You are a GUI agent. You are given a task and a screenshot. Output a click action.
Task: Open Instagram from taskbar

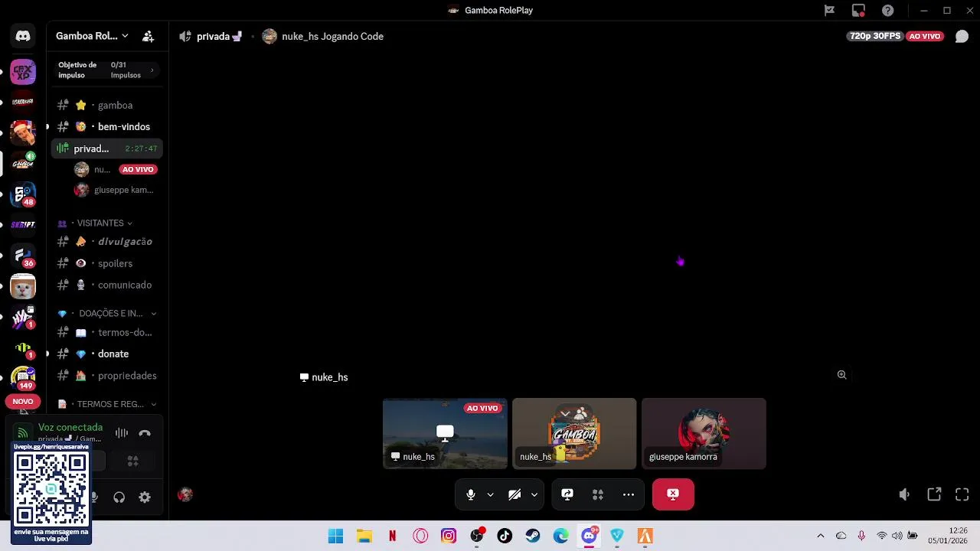point(449,536)
